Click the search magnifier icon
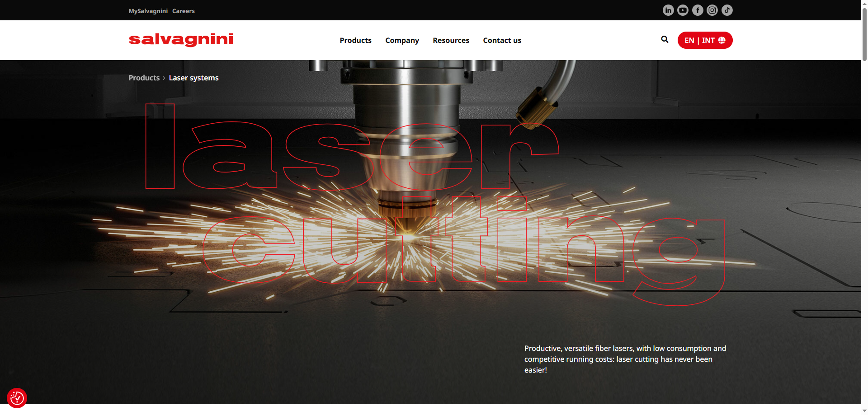This screenshot has height=415, width=868. 665,40
